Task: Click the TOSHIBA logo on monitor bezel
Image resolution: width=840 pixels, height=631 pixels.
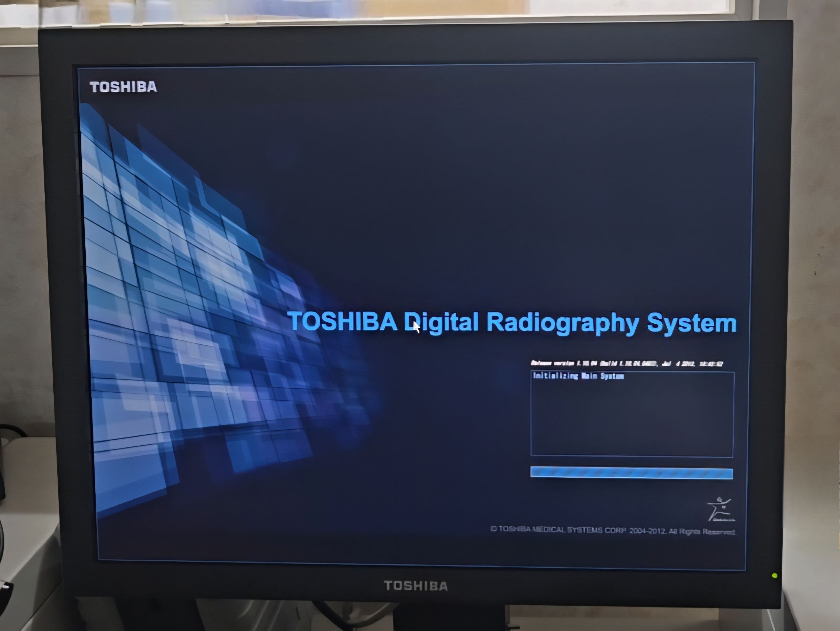Action: tap(416, 586)
